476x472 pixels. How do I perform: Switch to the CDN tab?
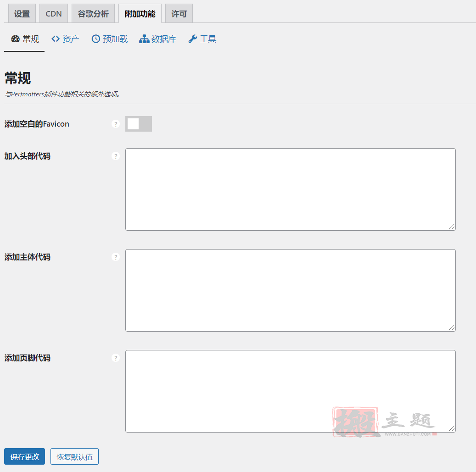(x=53, y=13)
